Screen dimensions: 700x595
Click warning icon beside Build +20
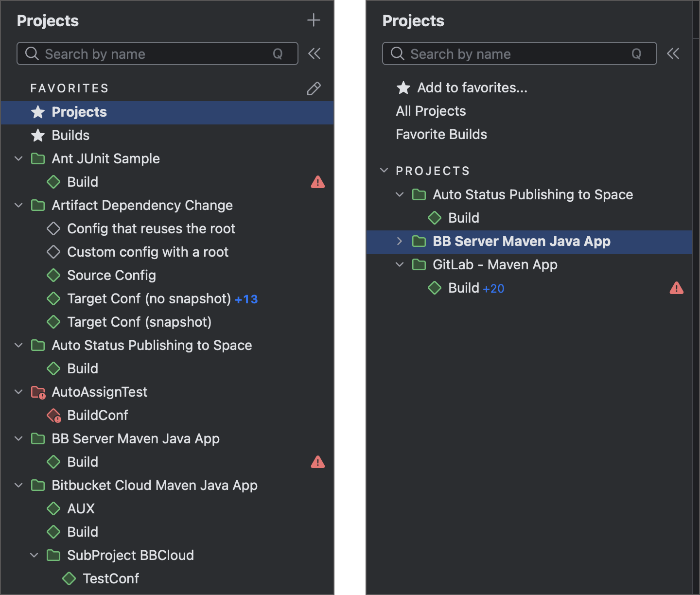676,288
